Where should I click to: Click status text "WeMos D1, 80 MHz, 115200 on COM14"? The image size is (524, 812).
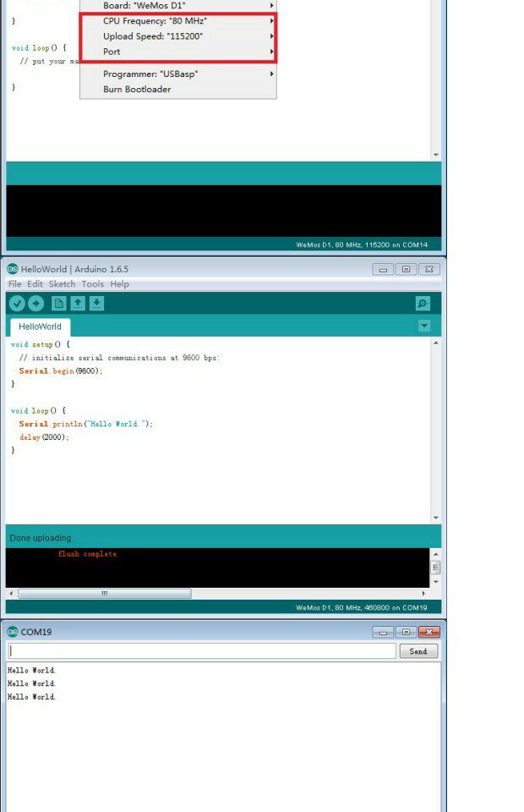(x=362, y=245)
